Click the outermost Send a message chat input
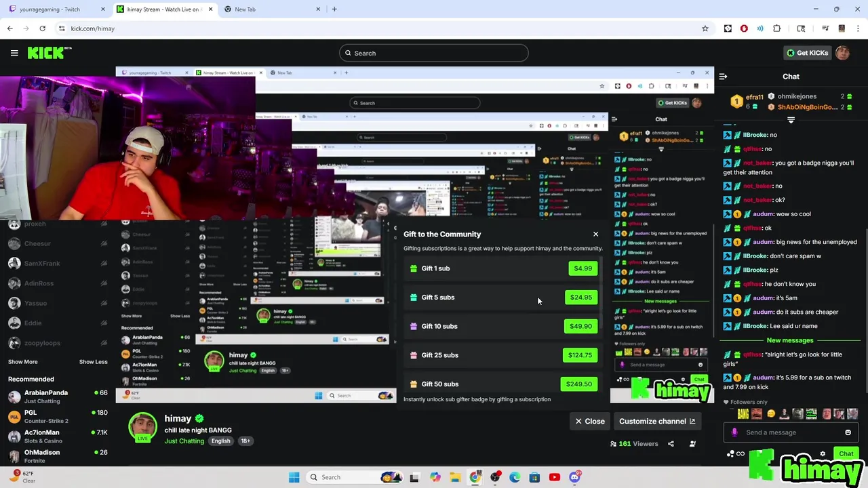This screenshot has height=488, width=868. pos(790,432)
